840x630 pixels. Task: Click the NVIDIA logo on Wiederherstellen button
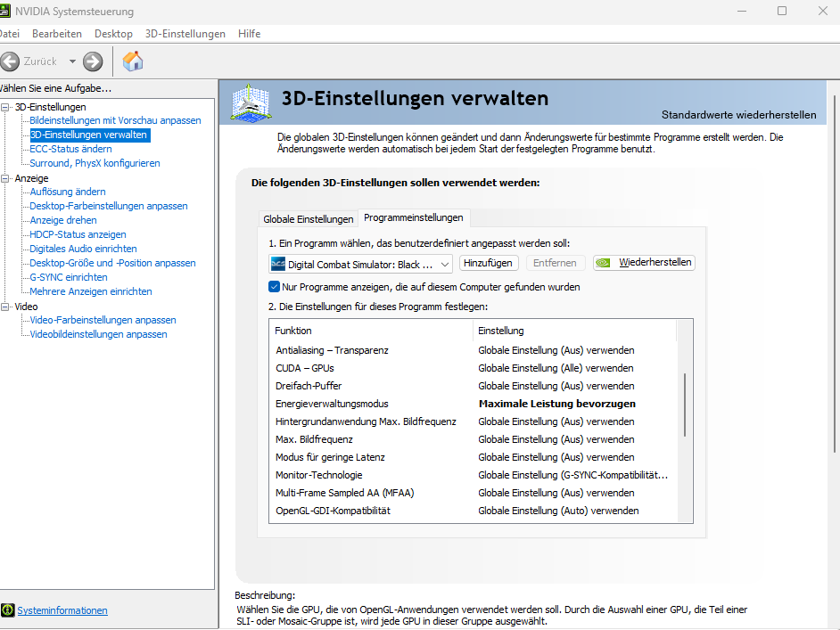click(603, 263)
